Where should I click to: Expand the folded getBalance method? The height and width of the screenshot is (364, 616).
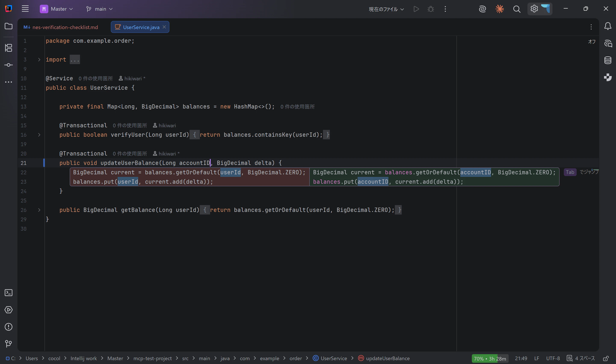click(39, 210)
